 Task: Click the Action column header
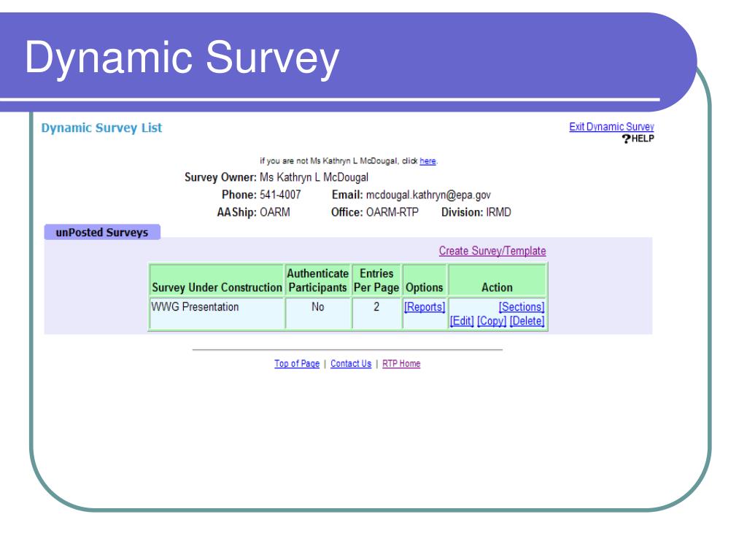tap(498, 281)
